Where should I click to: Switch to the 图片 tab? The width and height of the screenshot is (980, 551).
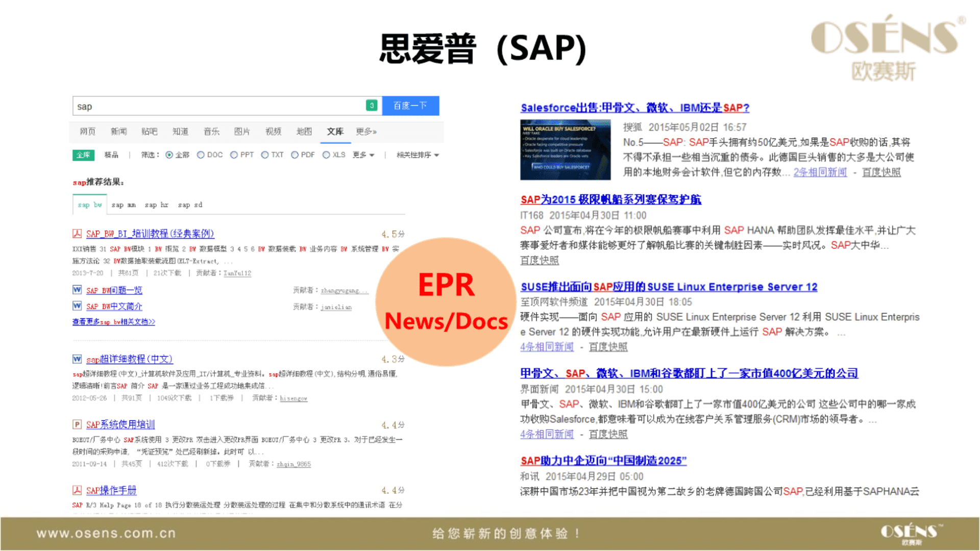click(x=242, y=132)
